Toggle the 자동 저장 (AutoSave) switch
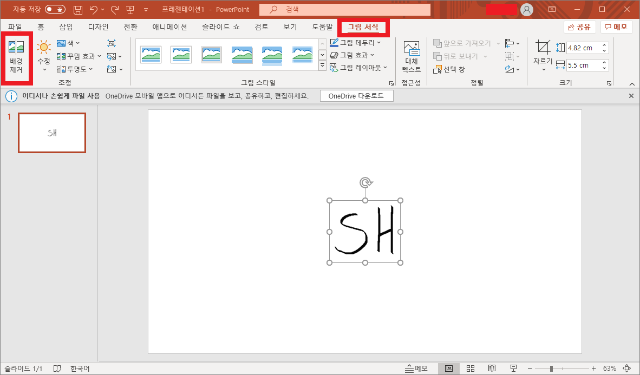 [55, 9]
